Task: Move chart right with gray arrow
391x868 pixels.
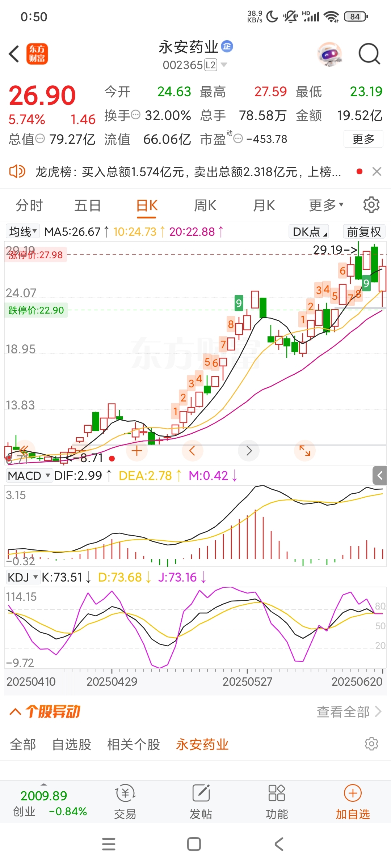Action: coord(249,451)
